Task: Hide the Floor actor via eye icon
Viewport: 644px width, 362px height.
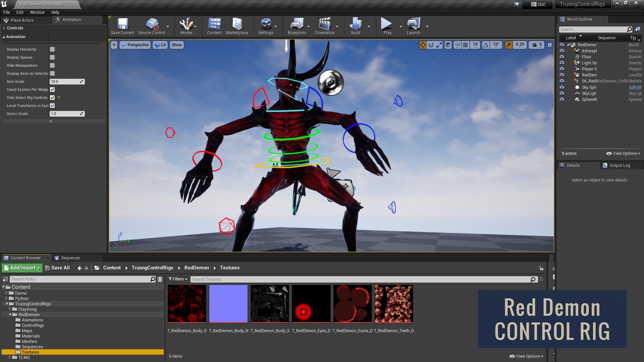Action: coord(562,57)
